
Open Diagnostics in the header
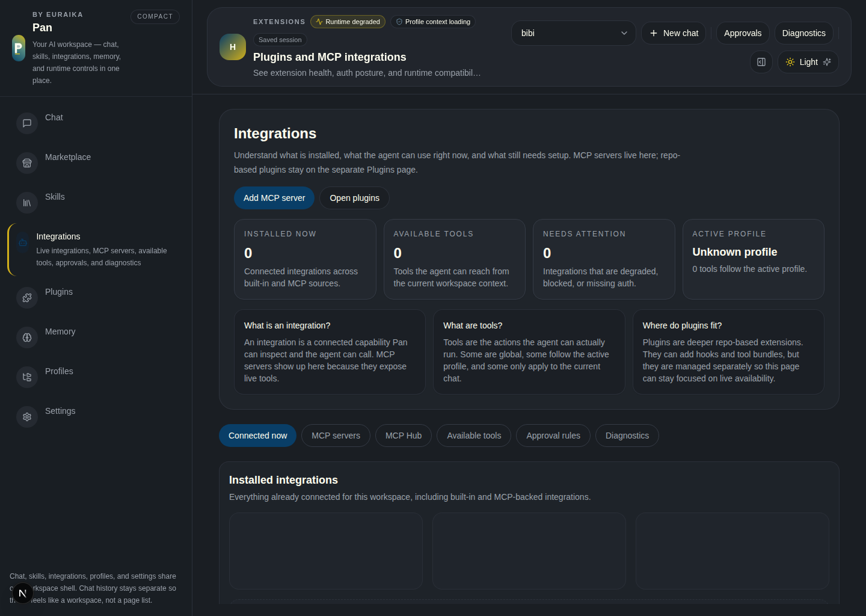click(804, 33)
